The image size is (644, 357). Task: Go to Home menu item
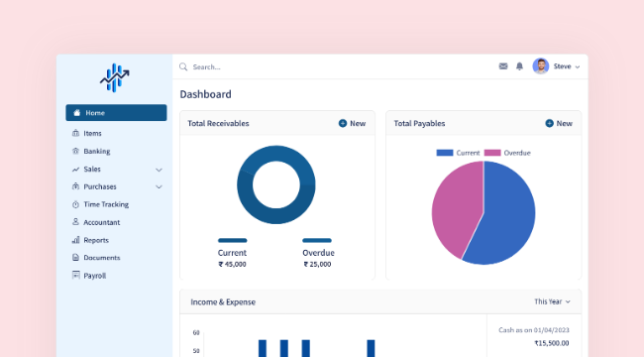point(116,113)
